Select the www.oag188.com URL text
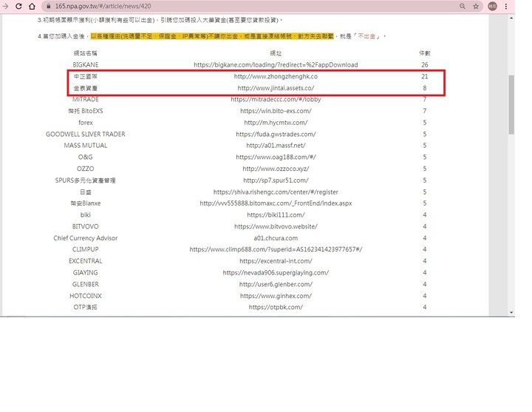This screenshot has width=532, height=412. pyautogui.click(x=276, y=157)
